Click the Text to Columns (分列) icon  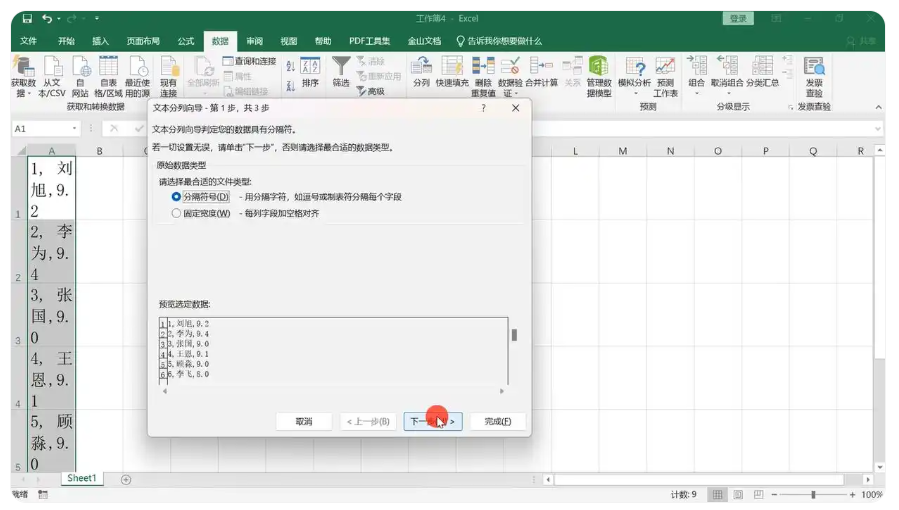click(421, 70)
